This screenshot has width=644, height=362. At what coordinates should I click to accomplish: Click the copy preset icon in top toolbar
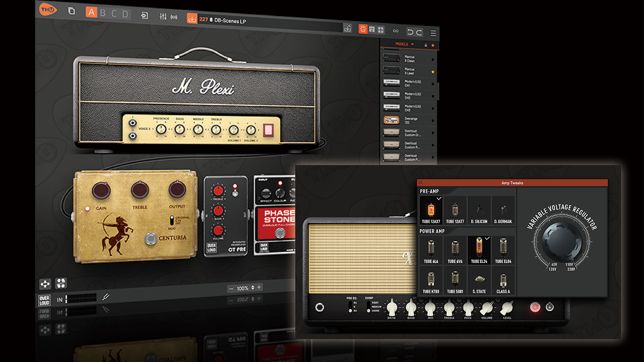click(72, 11)
